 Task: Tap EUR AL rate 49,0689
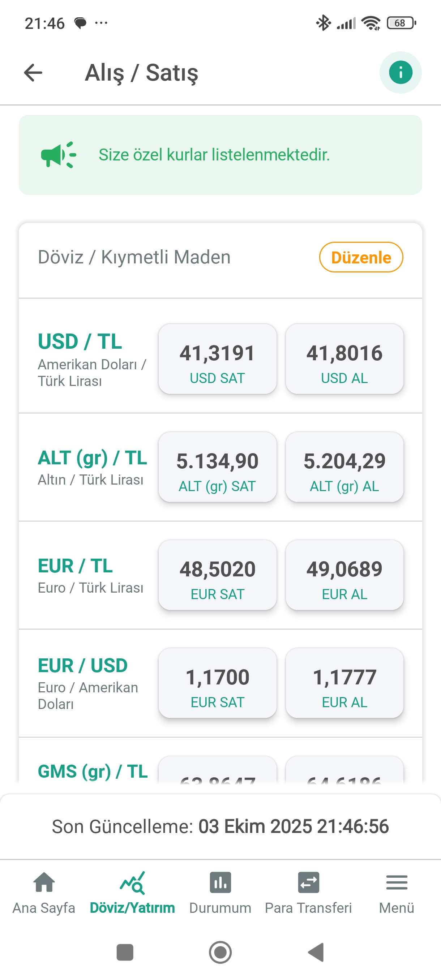tap(344, 575)
